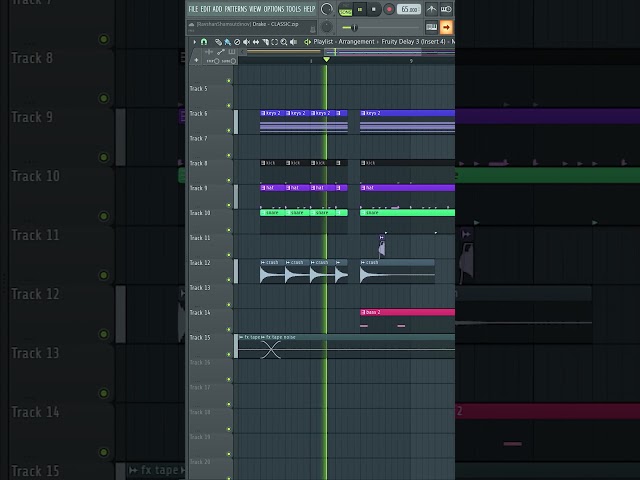Viewport: 640px width, 480px height.
Task: Click the piano-keys icon below playlist toolbar
Action: click(232, 52)
